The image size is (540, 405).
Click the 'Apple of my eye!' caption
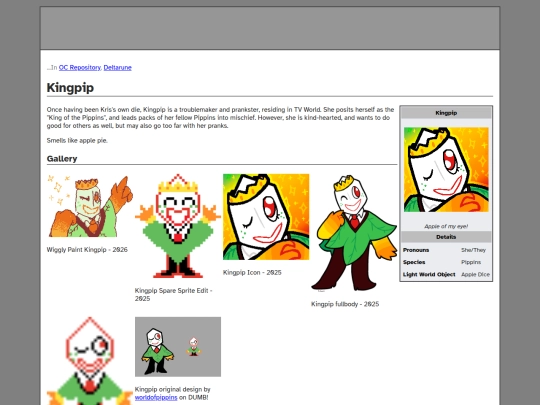tap(446, 226)
